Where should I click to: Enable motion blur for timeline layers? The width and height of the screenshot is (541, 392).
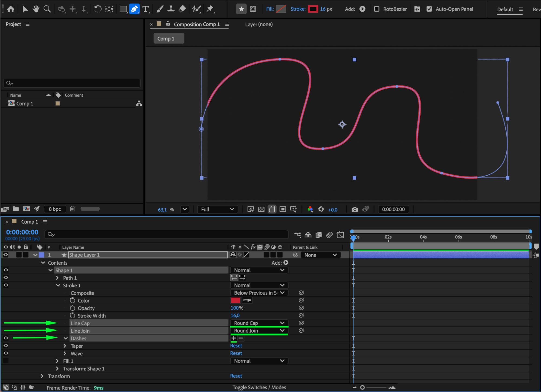(x=329, y=235)
